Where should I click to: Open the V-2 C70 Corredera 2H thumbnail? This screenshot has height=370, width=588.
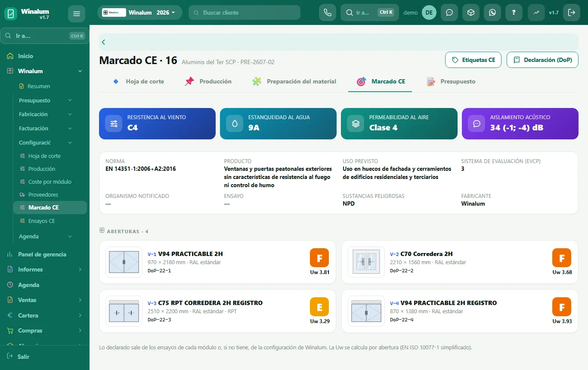[366, 262]
